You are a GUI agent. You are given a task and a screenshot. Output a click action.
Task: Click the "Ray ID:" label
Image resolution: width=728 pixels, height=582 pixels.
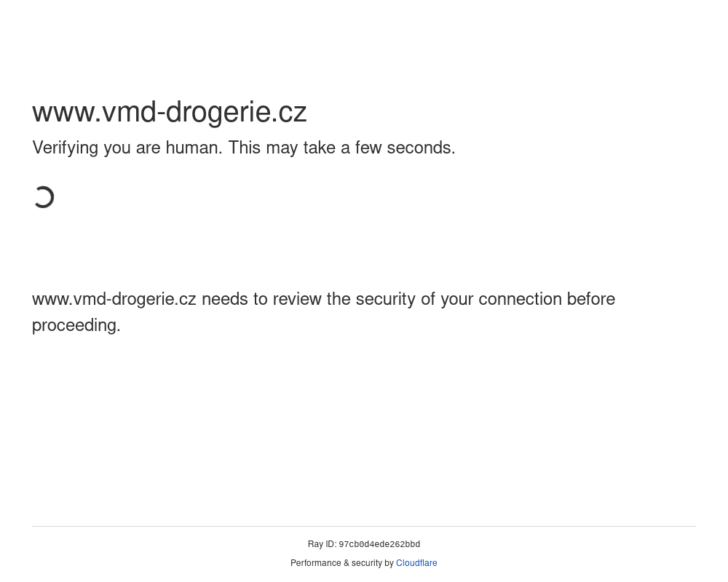point(322,544)
